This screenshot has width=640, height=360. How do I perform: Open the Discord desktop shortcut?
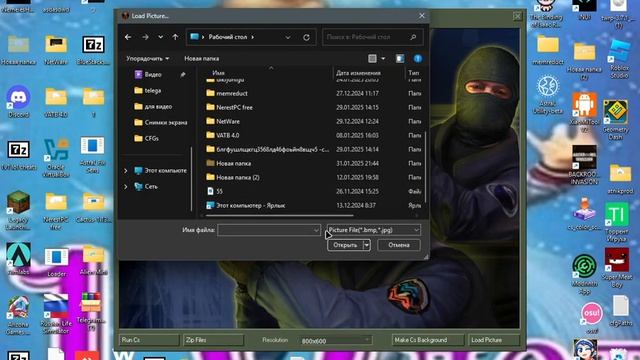[x=18, y=102]
